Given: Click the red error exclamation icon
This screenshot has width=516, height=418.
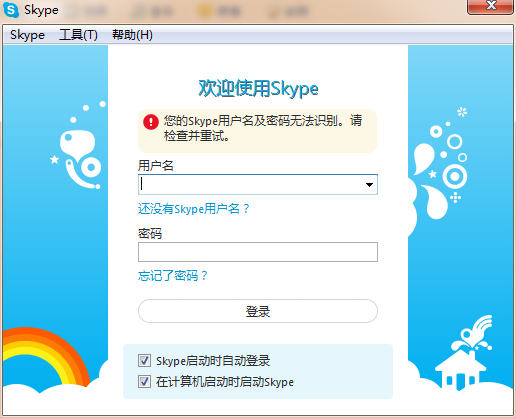Looking at the screenshot, I should [151, 122].
